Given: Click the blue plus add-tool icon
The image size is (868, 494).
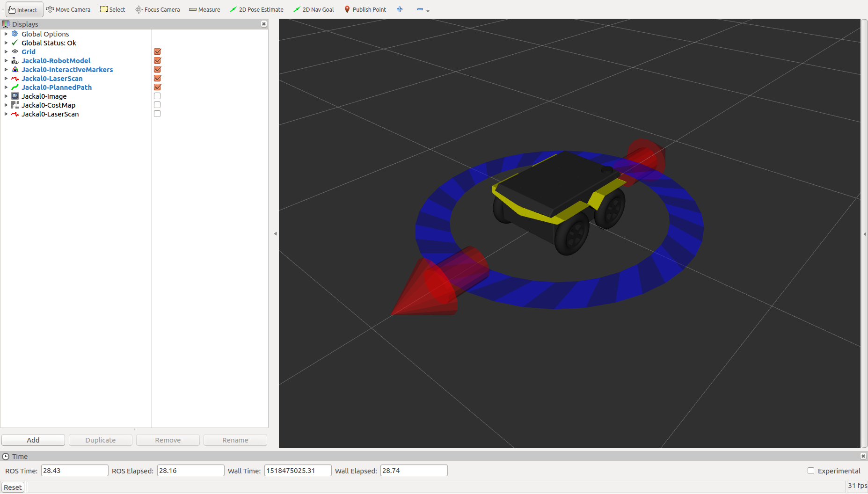Looking at the screenshot, I should click(400, 9).
